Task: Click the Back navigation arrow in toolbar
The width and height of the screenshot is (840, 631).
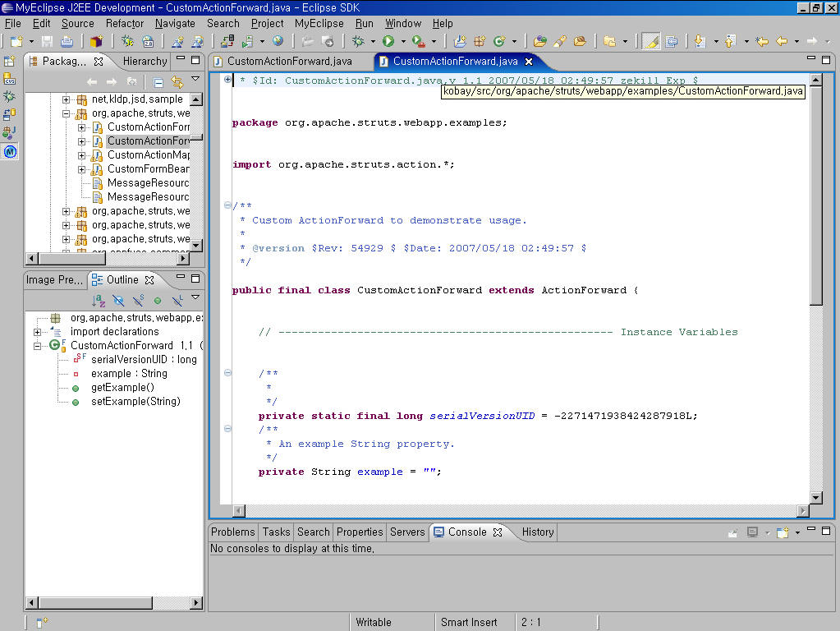Action: click(781, 41)
